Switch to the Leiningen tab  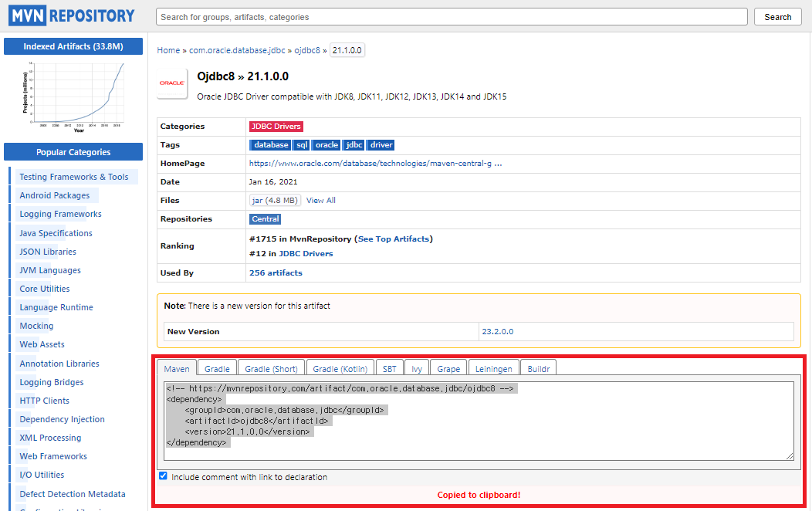pos(493,368)
